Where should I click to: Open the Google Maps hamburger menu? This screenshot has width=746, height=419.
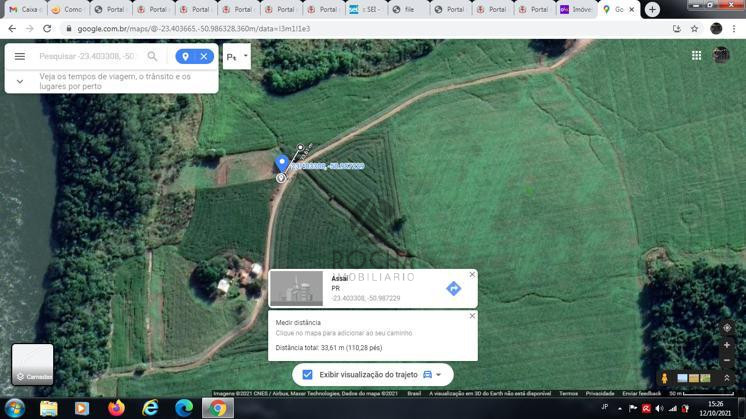click(20, 57)
